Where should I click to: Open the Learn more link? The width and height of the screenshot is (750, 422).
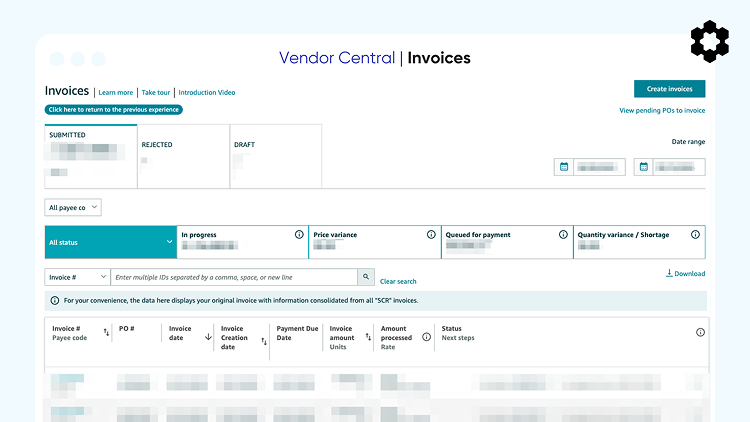pos(116,92)
